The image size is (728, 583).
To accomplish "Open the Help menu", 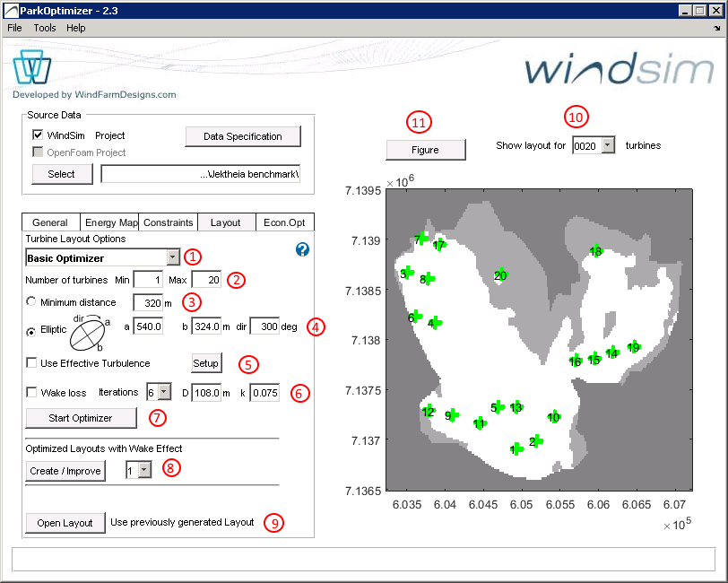I will pos(75,28).
